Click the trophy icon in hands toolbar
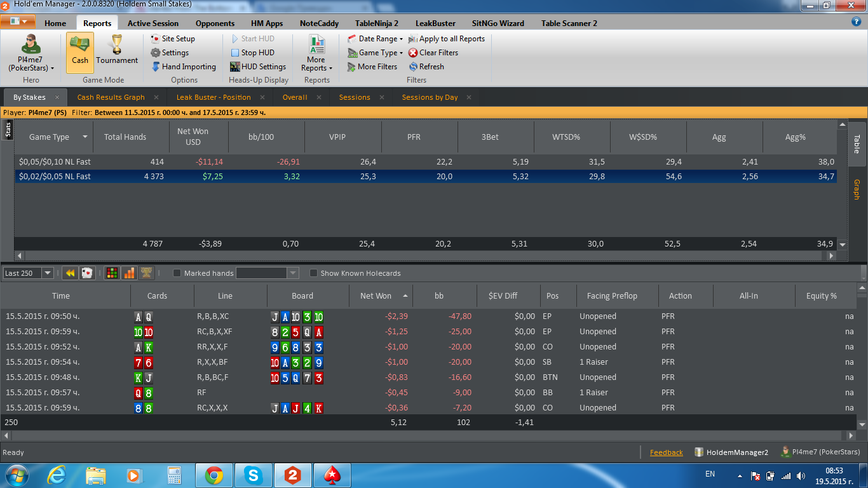The height and width of the screenshot is (488, 868). click(x=146, y=273)
